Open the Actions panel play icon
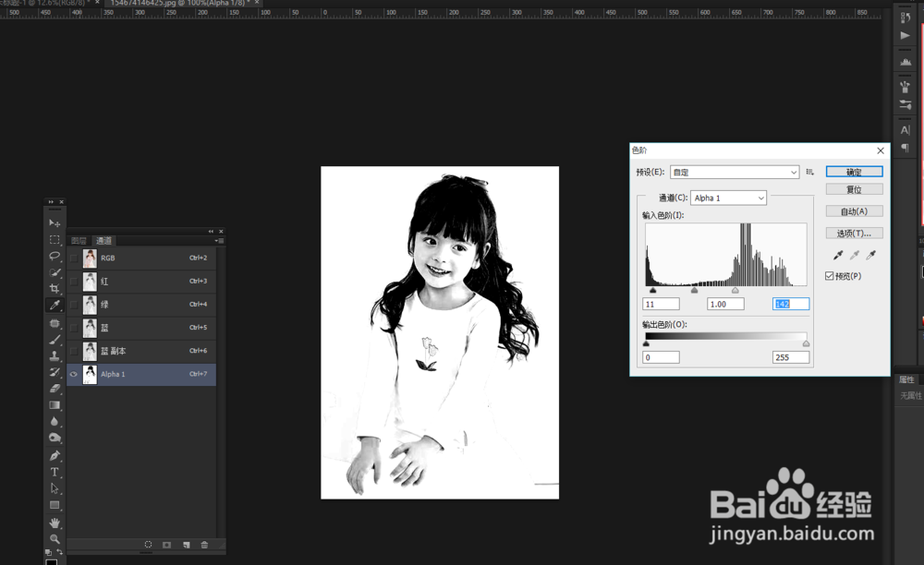Image resolution: width=924 pixels, height=565 pixels. pos(906,35)
